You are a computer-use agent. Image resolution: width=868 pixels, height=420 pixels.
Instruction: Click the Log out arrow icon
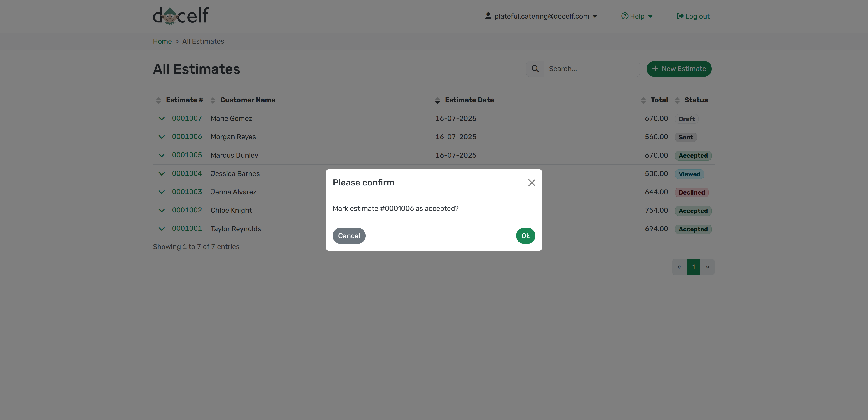[x=680, y=16]
